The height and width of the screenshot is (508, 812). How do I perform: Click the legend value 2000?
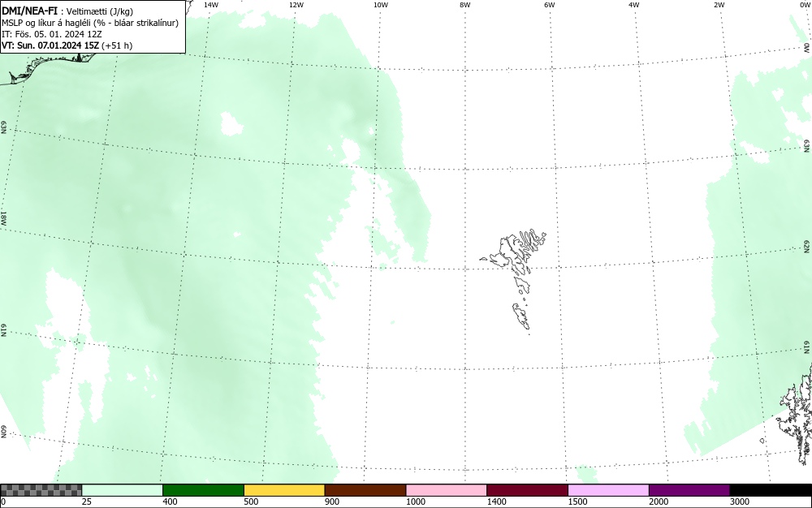(659, 502)
